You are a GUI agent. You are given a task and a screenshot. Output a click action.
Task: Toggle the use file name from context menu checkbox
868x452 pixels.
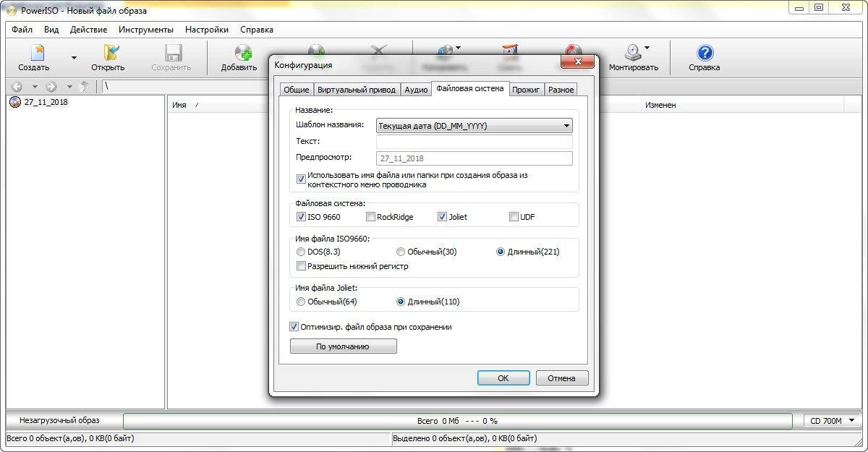point(302,179)
